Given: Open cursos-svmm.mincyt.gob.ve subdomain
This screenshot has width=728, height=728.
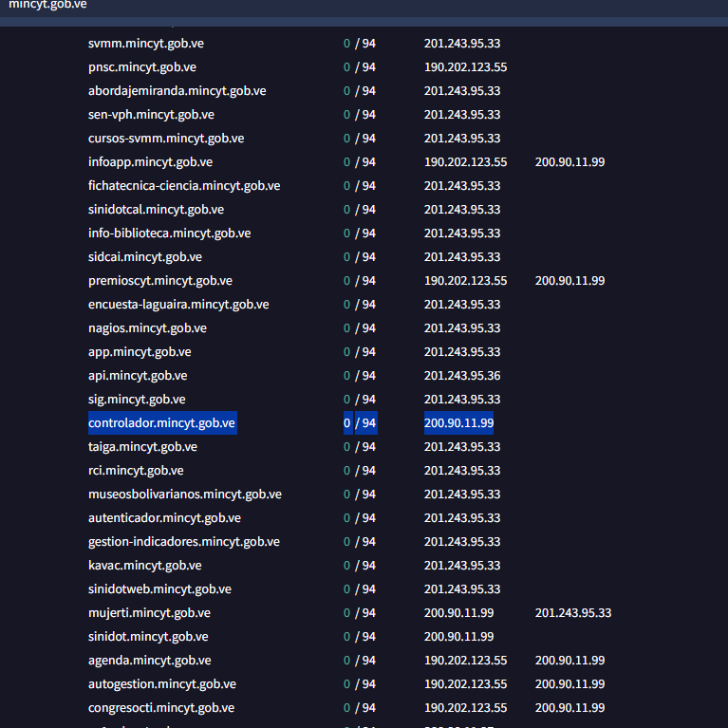Looking at the screenshot, I should click(166, 138).
